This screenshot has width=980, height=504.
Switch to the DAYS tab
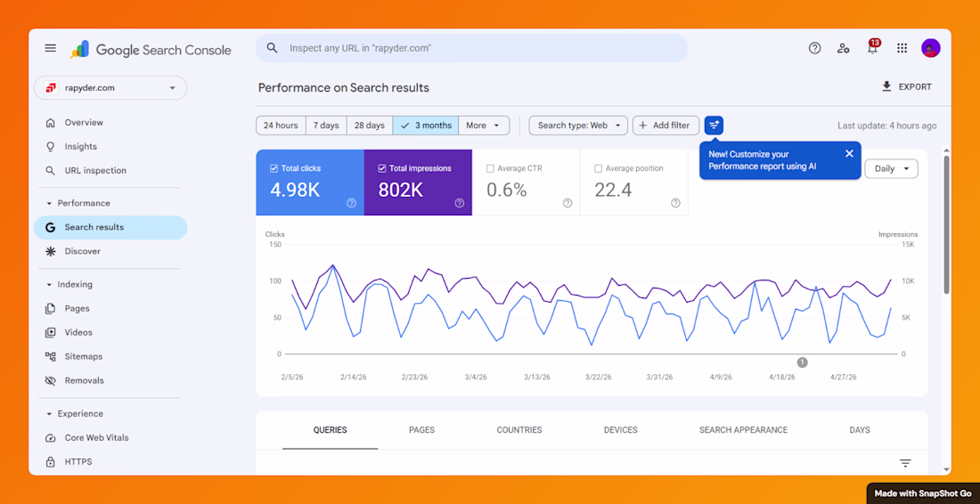(860, 430)
